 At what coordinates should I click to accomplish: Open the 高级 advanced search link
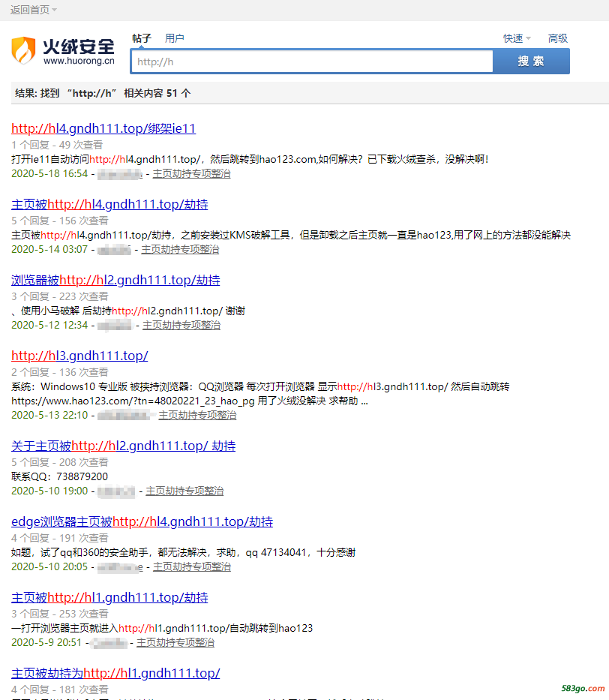tap(558, 38)
